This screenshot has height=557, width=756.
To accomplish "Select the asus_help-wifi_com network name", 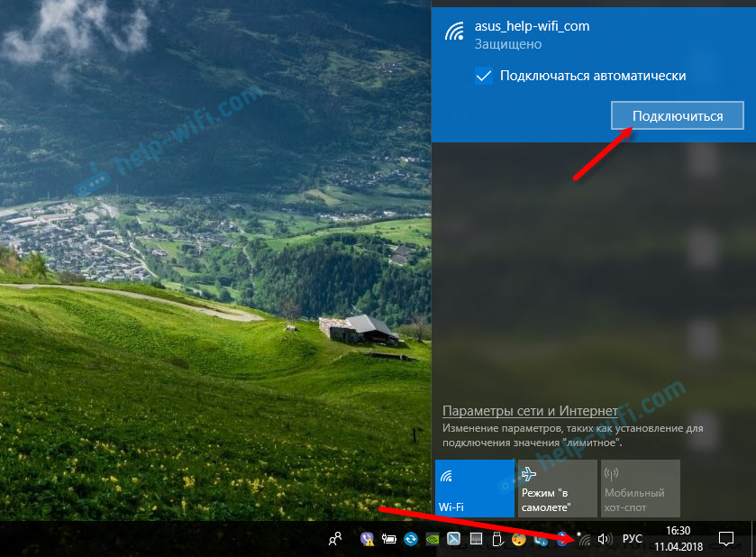I will click(x=532, y=26).
